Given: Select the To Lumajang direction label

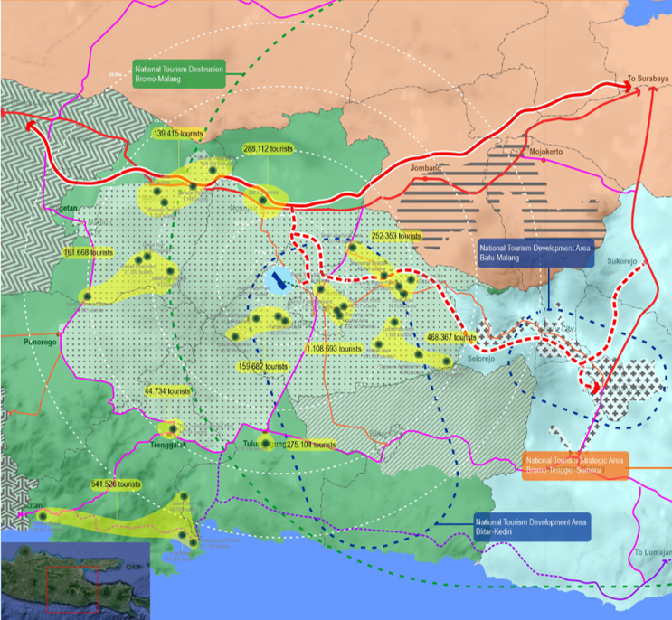Looking at the screenshot, I should [651, 552].
